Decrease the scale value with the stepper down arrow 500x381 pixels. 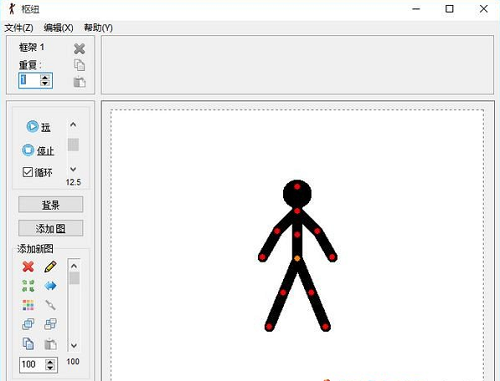pyautogui.click(x=50, y=368)
